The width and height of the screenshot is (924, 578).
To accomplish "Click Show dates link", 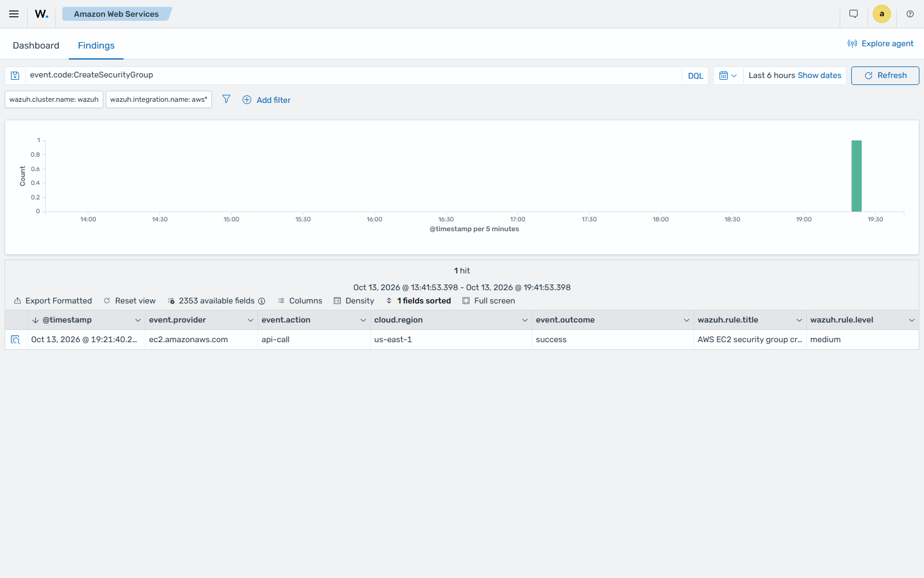I will (819, 76).
